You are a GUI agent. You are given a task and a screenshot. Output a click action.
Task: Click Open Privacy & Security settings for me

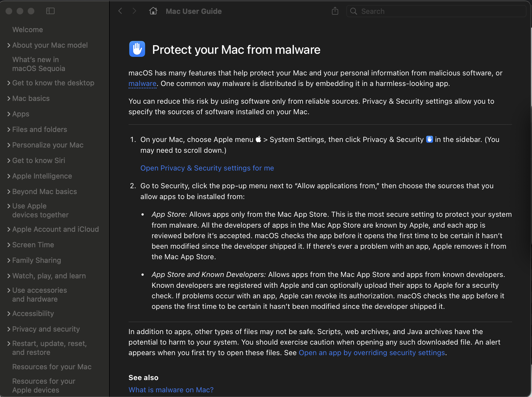click(207, 168)
